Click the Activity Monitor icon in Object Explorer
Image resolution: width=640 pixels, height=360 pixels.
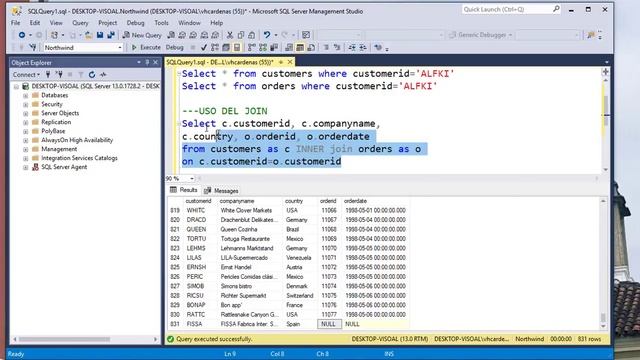coord(103,75)
